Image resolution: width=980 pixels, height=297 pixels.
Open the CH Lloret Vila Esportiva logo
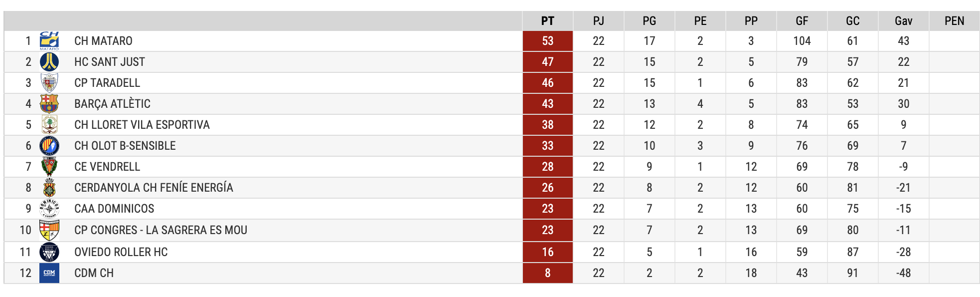(x=49, y=125)
